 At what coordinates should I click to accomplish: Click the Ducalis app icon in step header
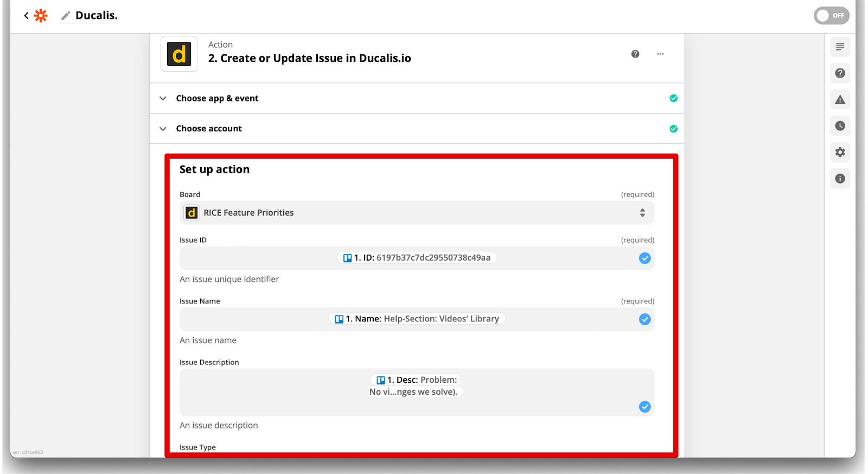pos(179,54)
